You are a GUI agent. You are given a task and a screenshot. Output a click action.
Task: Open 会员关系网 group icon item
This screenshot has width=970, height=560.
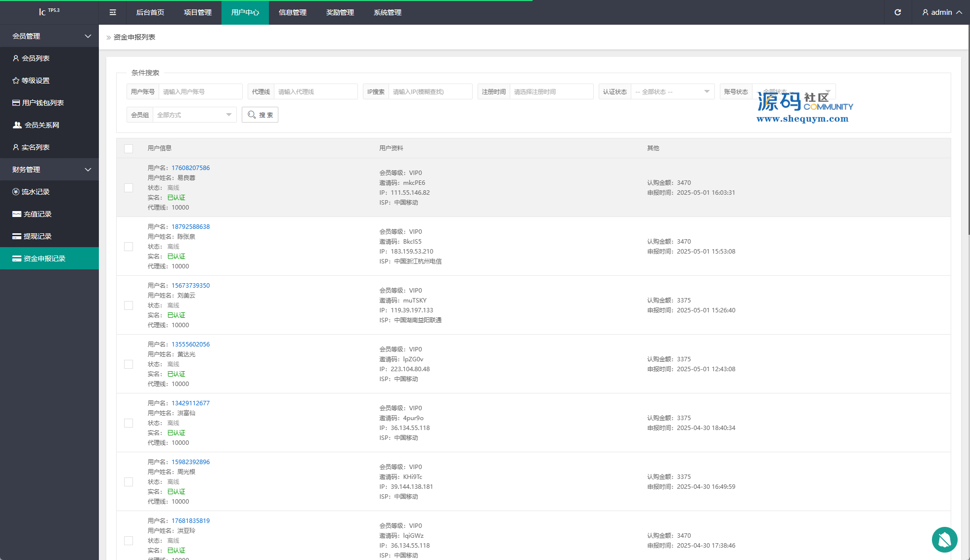coord(17,125)
